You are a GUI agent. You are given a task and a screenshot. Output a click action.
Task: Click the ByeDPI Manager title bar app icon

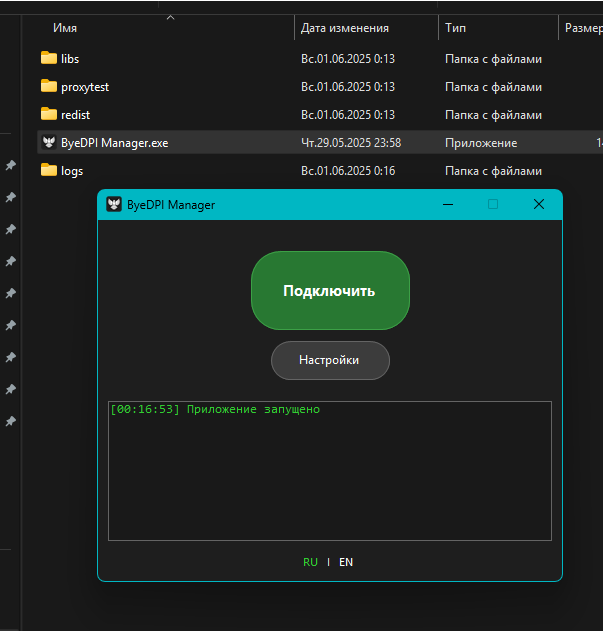pos(114,205)
